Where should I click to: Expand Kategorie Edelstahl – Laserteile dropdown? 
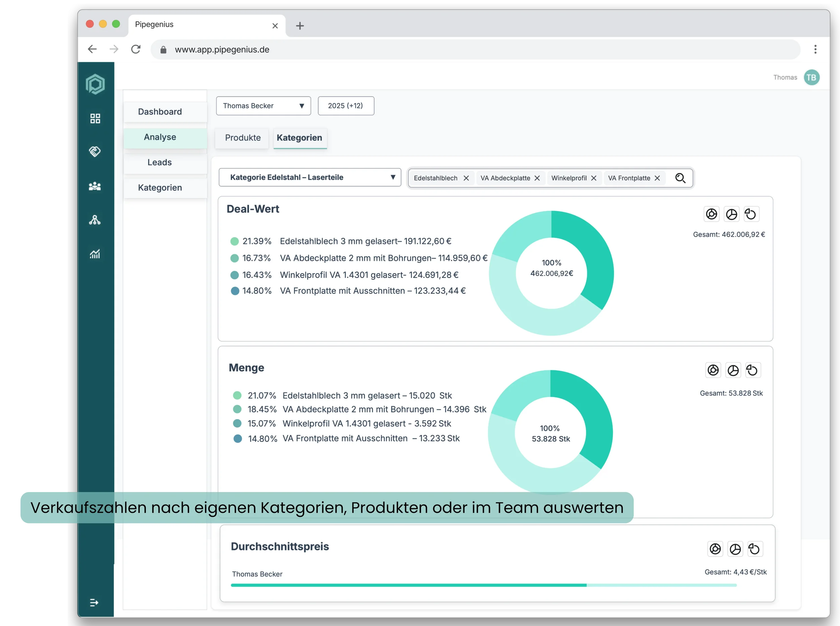(x=310, y=177)
